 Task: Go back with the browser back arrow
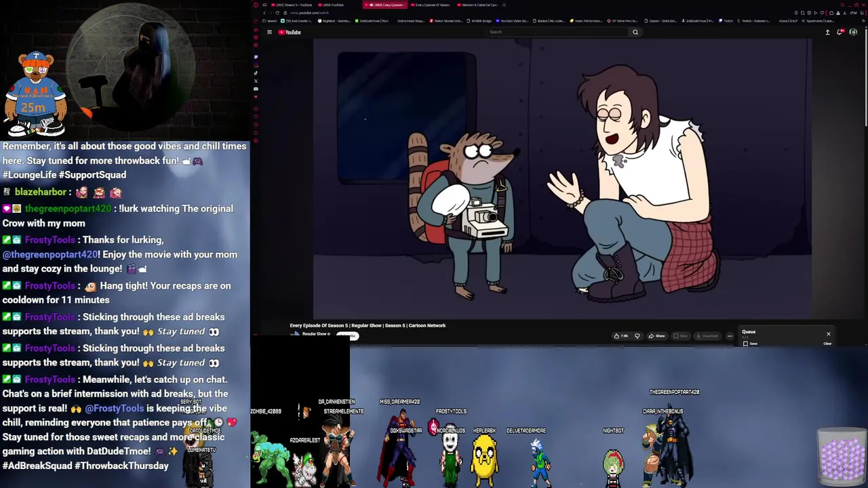pyautogui.click(x=264, y=13)
